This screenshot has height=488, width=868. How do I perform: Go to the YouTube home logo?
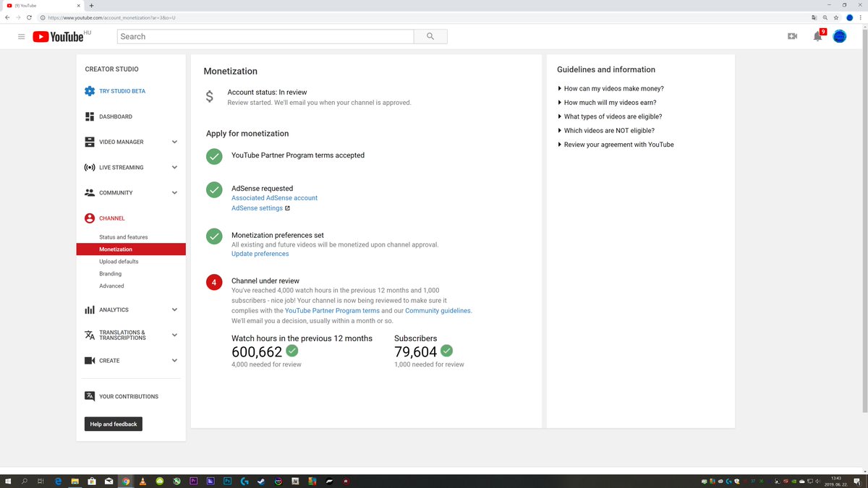[x=58, y=36]
